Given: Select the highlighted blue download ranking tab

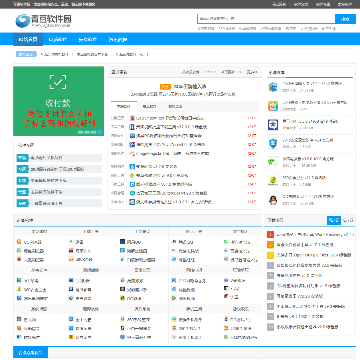Looking at the screenshot, I should click(334, 220).
